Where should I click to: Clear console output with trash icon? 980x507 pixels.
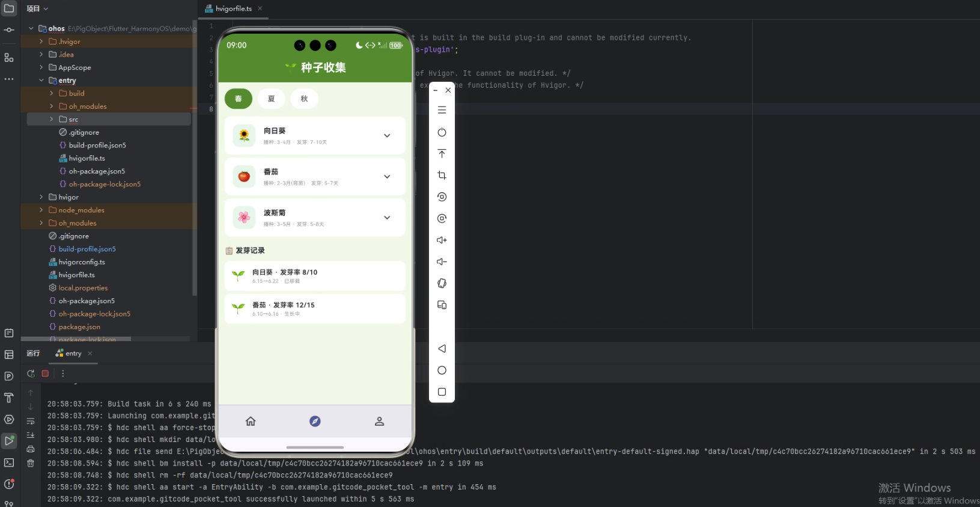pyautogui.click(x=31, y=463)
